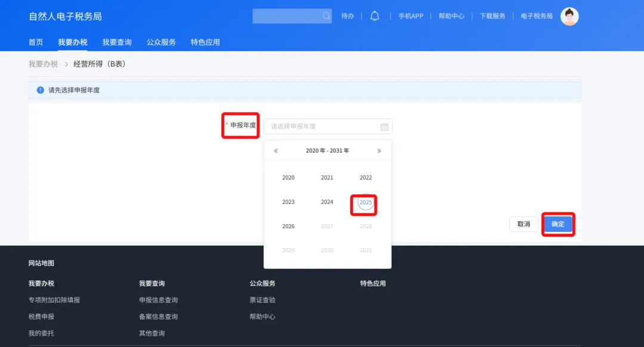
Task: Click « to show earlier years
Action: pyautogui.click(x=275, y=150)
